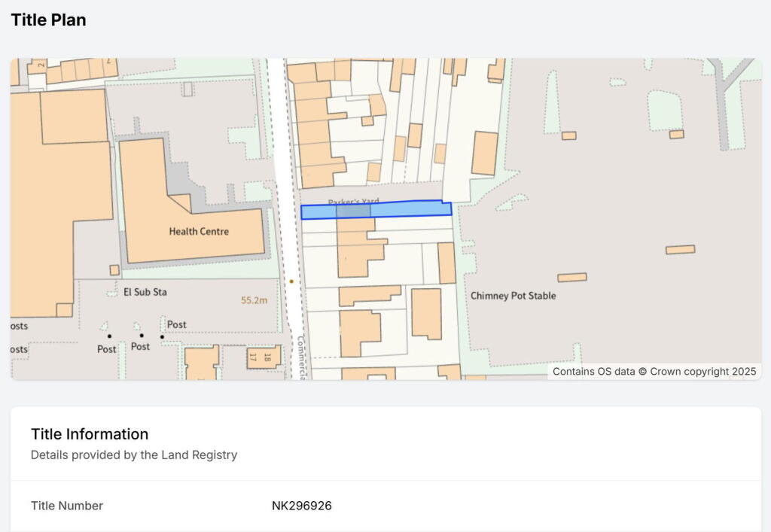
Task: Click the small rectangular building above Chimney Pot Stable
Action: click(x=571, y=278)
